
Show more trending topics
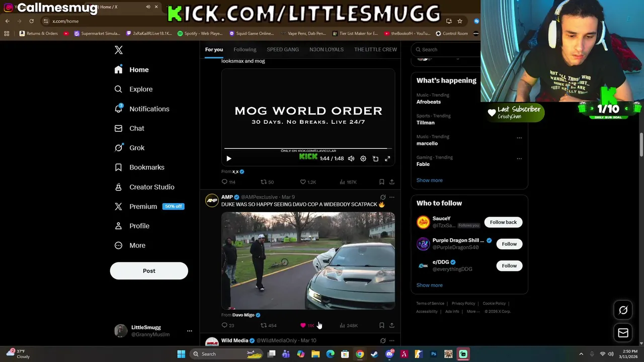click(x=429, y=180)
